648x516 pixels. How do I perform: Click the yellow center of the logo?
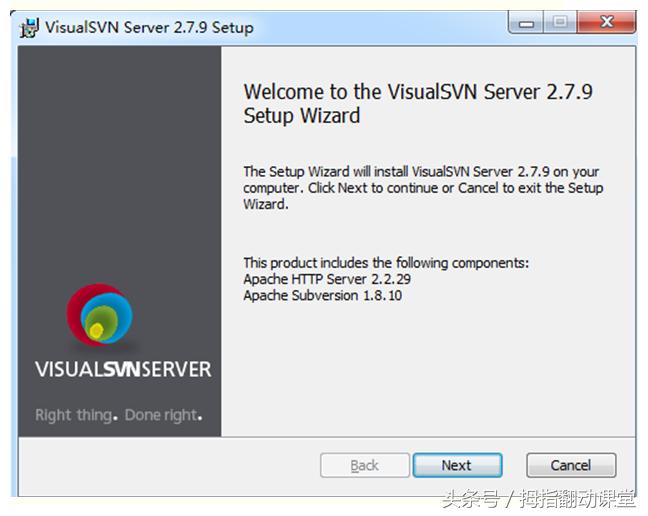[x=96, y=330]
